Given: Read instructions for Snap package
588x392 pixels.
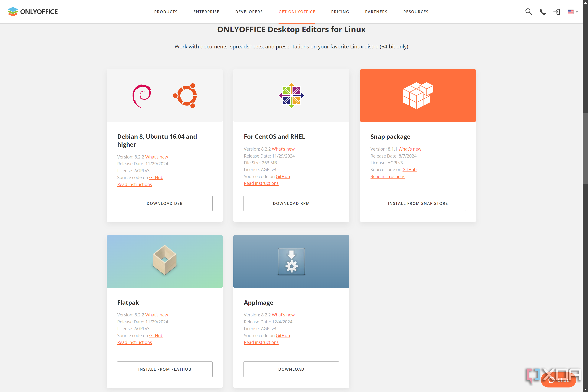Looking at the screenshot, I should 388,177.
